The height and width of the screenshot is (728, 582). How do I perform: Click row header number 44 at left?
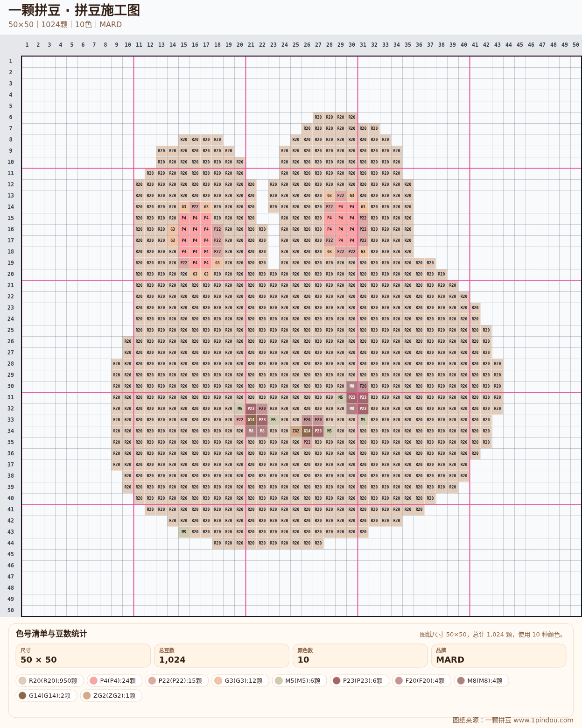pyautogui.click(x=11, y=543)
